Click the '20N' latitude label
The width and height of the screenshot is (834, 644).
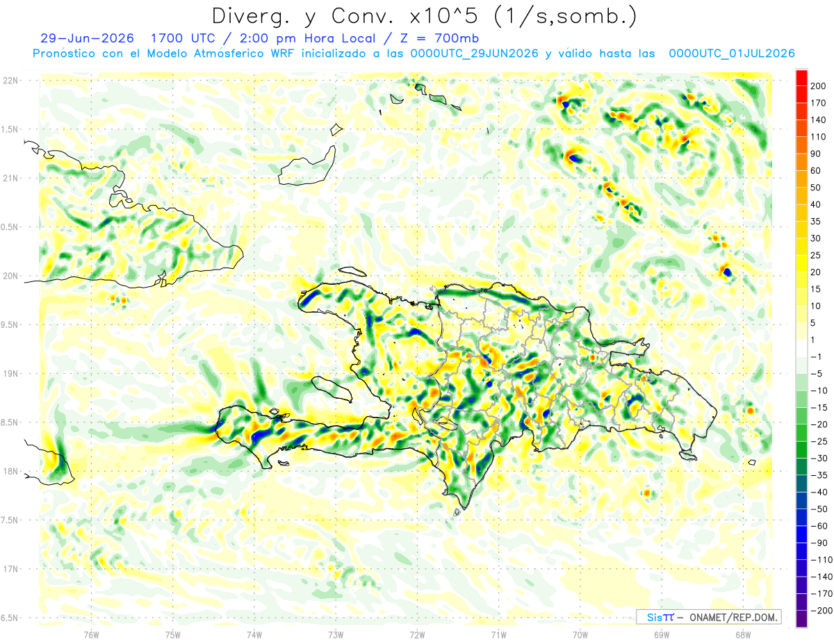[10, 276]
